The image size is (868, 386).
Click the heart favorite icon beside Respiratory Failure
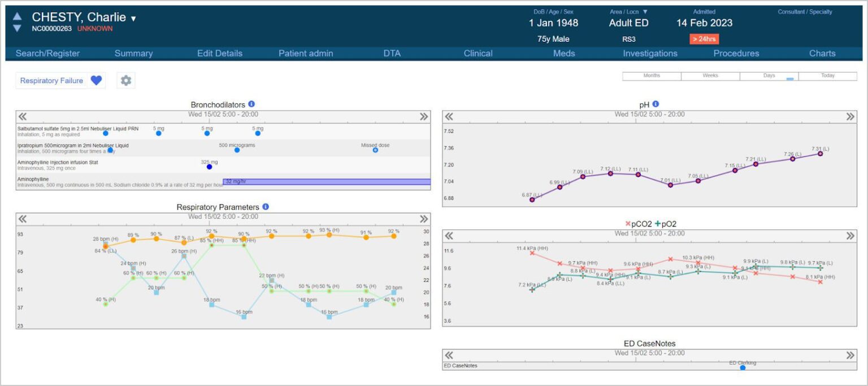pos(96,80)
